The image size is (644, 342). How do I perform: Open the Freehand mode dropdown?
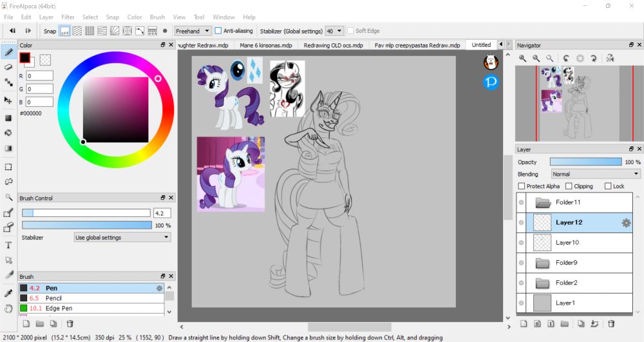[x=193, y=31]
